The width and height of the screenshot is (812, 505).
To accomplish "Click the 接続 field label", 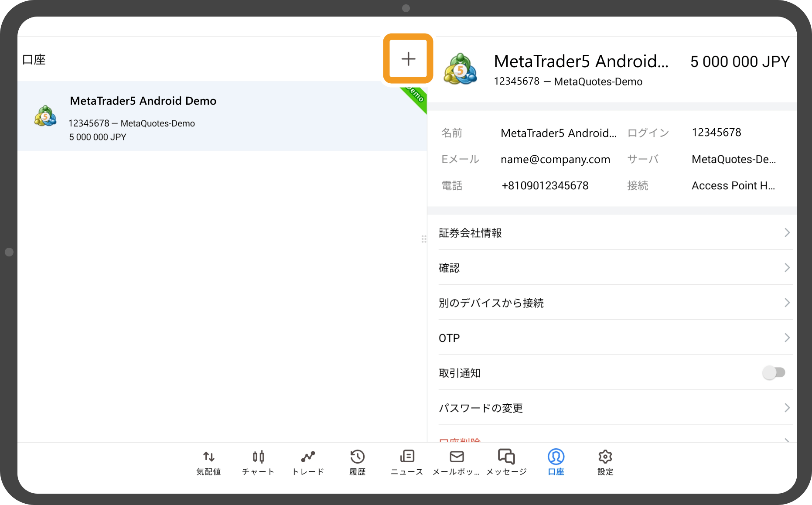I will [638, 186].
